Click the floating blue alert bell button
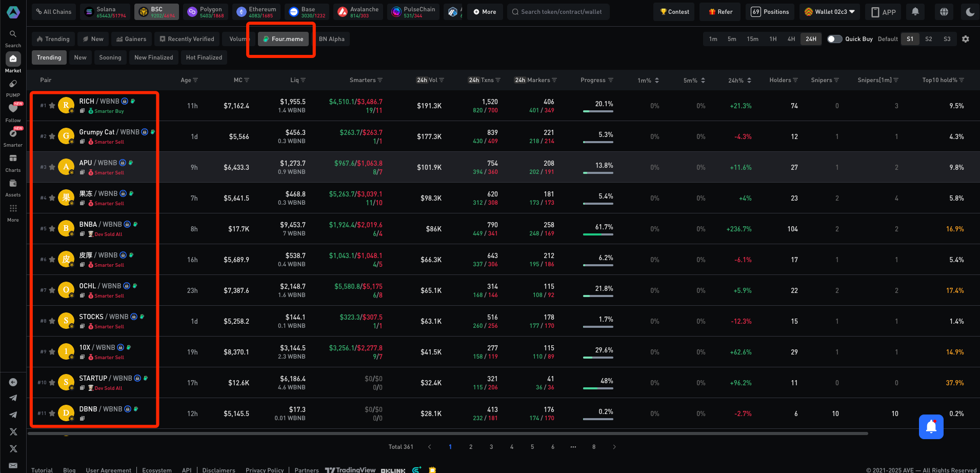 click(x=931, y=427)
